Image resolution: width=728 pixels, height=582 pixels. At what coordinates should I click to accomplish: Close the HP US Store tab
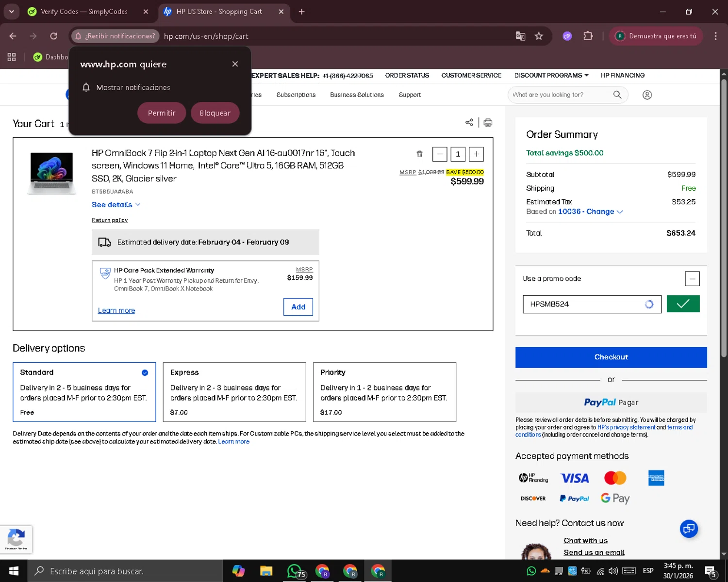click(x=281, y=12)
